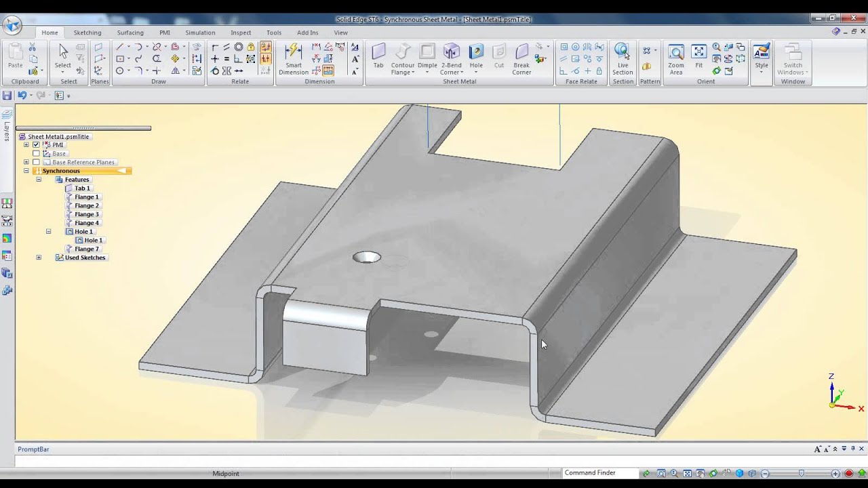
Task: Uncheck the PMI checkbox in PathFinder
Action: (x=37, y=145)
